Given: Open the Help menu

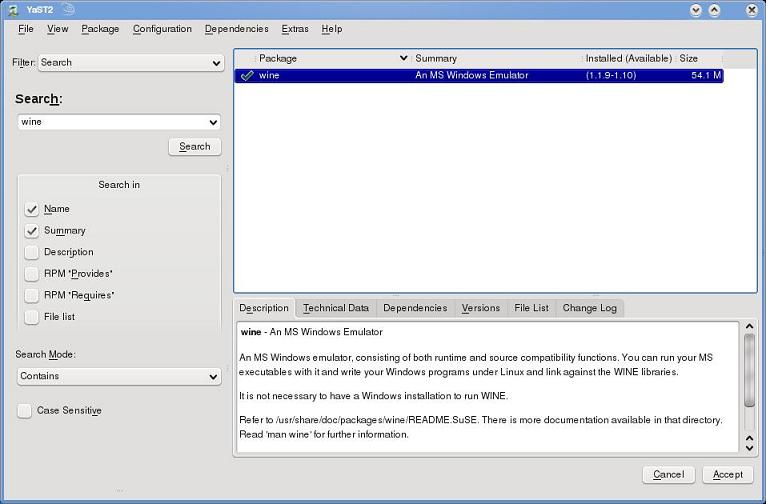Looking at the screenshot, I should [x=332, y=29].
